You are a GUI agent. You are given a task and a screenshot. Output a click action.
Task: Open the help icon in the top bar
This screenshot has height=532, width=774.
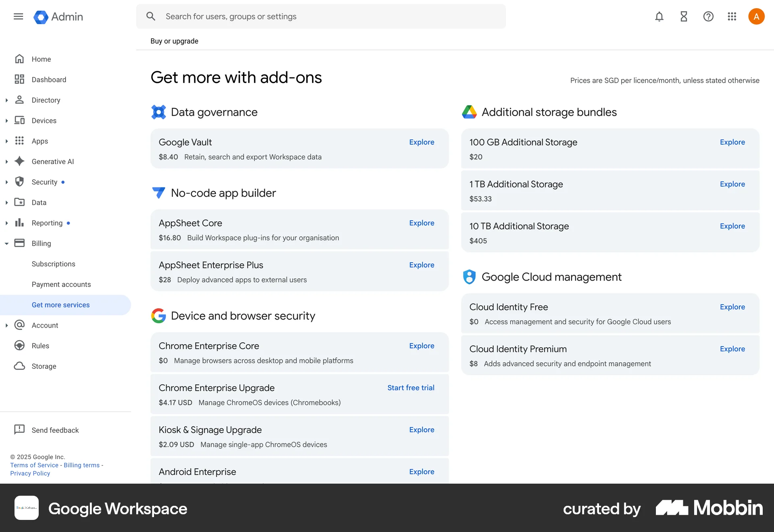tap(708, 17)
